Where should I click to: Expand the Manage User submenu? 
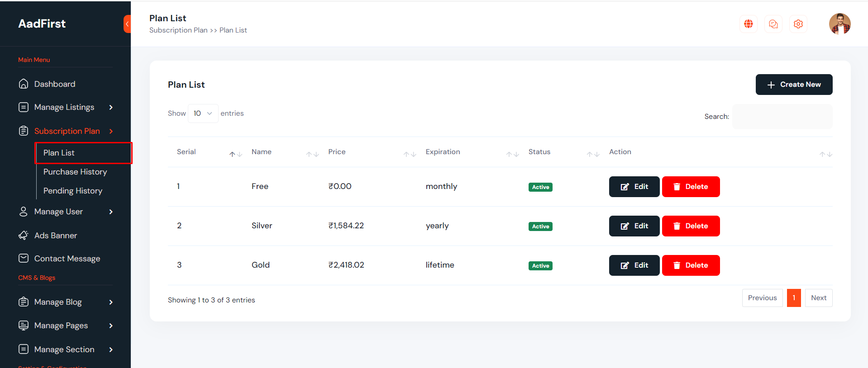tap(111, 212)
